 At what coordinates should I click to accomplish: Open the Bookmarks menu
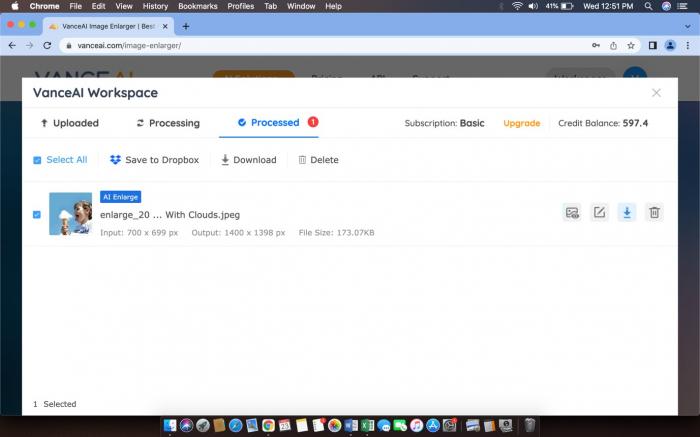pos(198,6)
